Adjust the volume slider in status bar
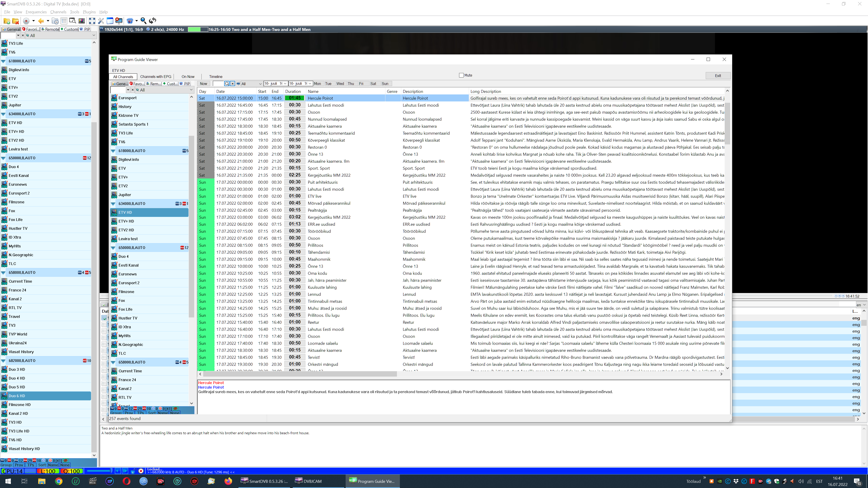Screen dimensions: 868x488 [x=100, y=471]
